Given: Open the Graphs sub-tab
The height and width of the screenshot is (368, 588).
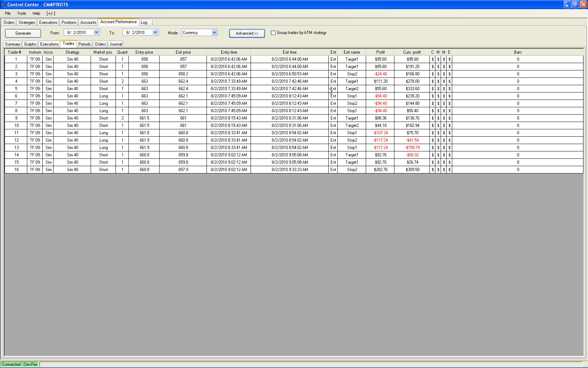Looking at the screenshot, I should pyautogui.click(x=30, y=44).
